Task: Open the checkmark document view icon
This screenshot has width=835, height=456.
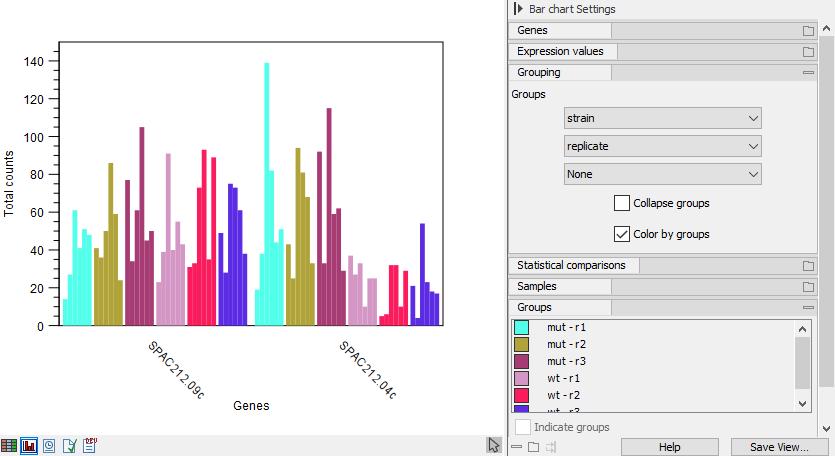Action: [x=69, y=446]
